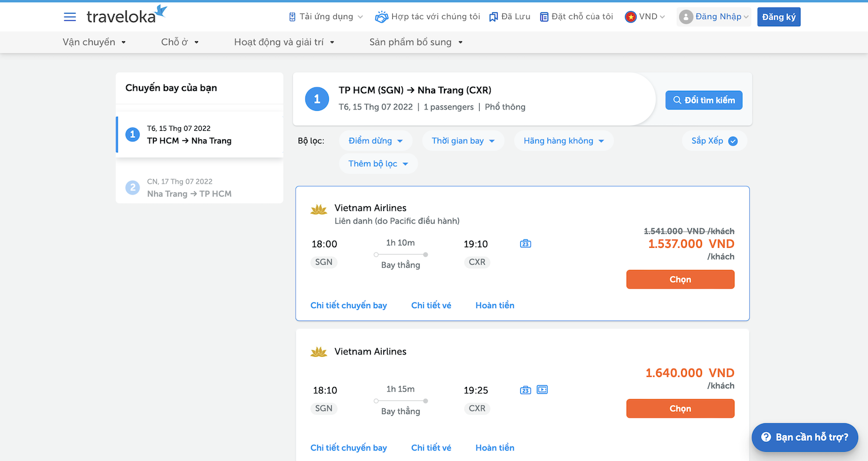The width and height of the screenshot is (868, 461).
Task: Open Chi tiết chuyến bay for 18:10 flight
Action: (x=349, y=448)
